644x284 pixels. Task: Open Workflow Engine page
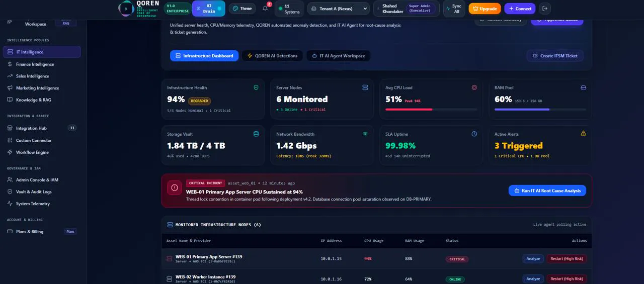[42, 152]
